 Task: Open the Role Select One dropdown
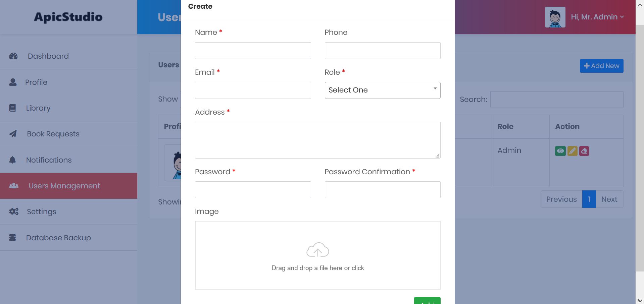(382, 90)
